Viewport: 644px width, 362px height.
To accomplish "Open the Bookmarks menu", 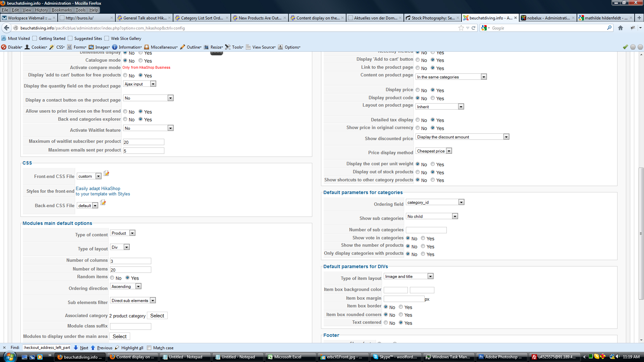I will (62, 10).
